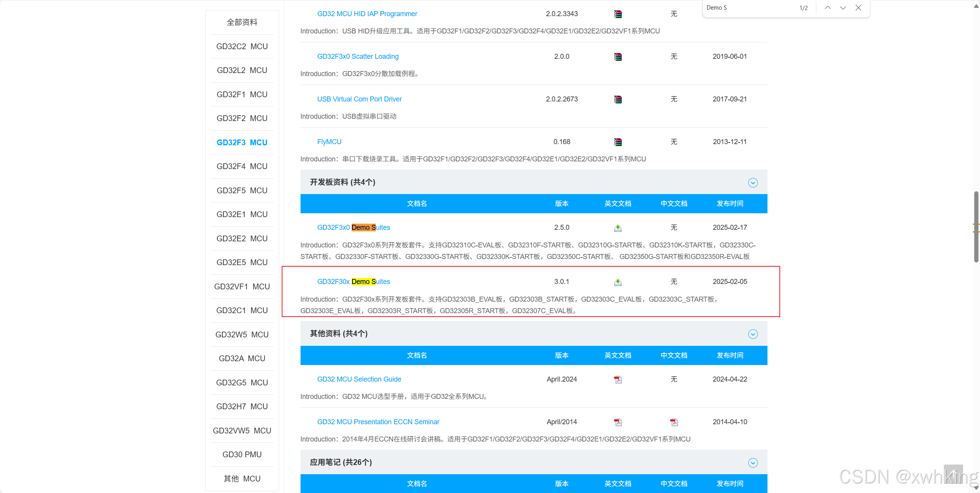Go to next find result
Image resolution: width=980 pixels, height=493 pixels.
tap(842, 8)
